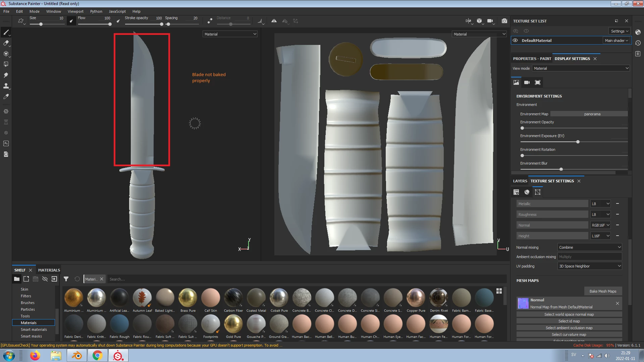
Task: Select the Smudge tool
Action: pos(6,75)
